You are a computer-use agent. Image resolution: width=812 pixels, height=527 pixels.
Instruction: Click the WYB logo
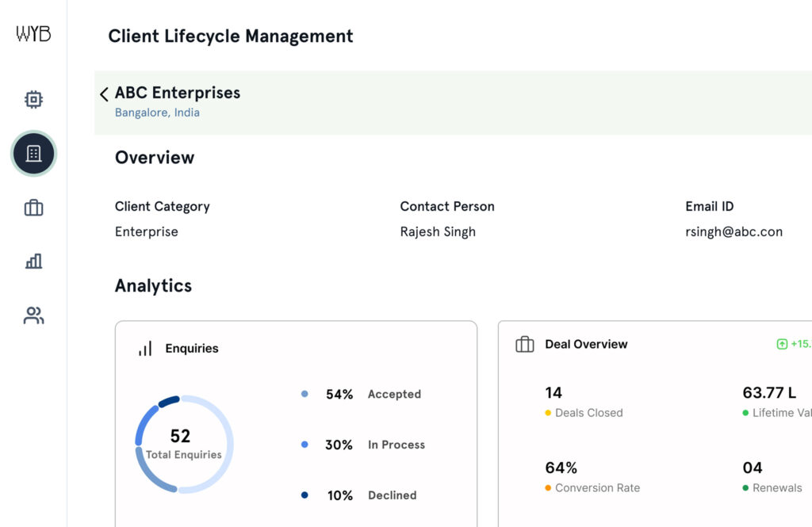point(33,34)
